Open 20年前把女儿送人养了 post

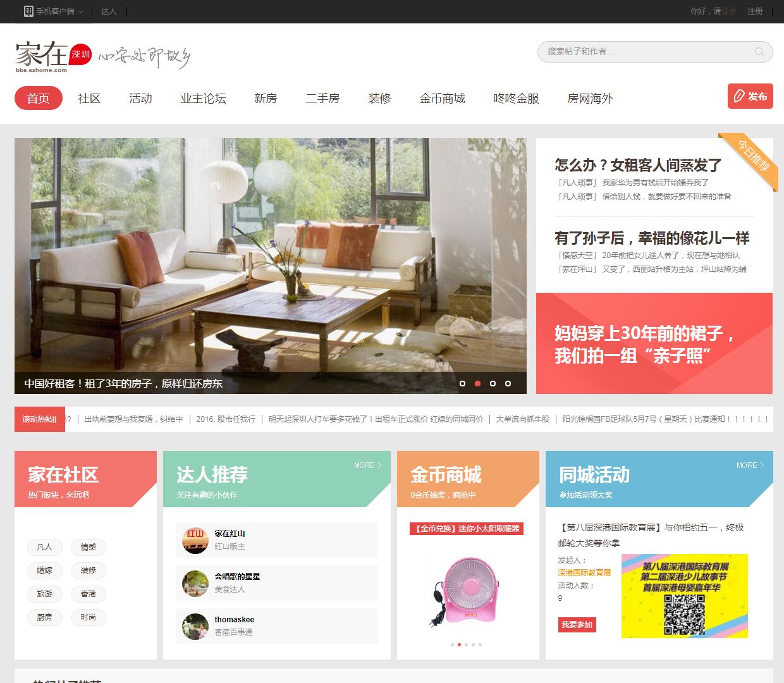pos(671,255)
